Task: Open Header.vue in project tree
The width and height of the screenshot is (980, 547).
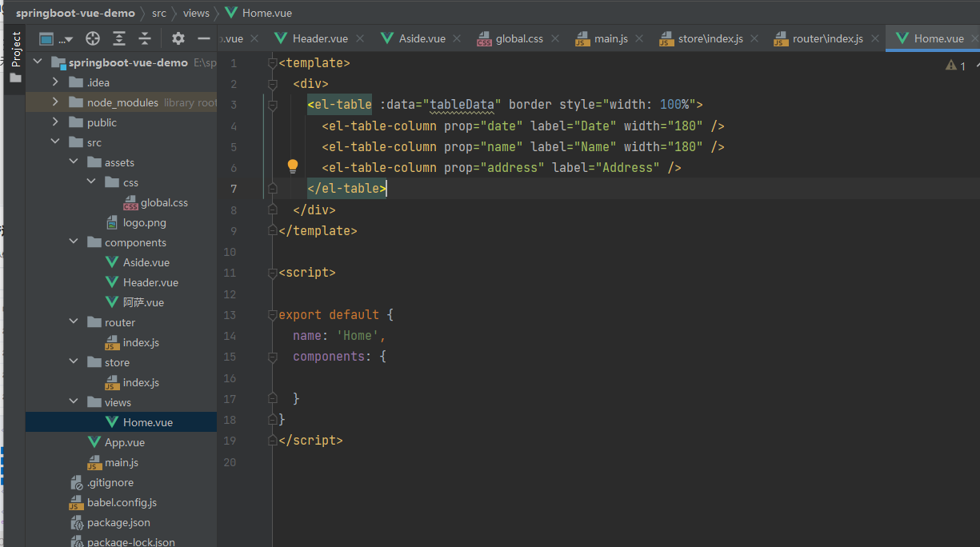Action: point(142,282)
